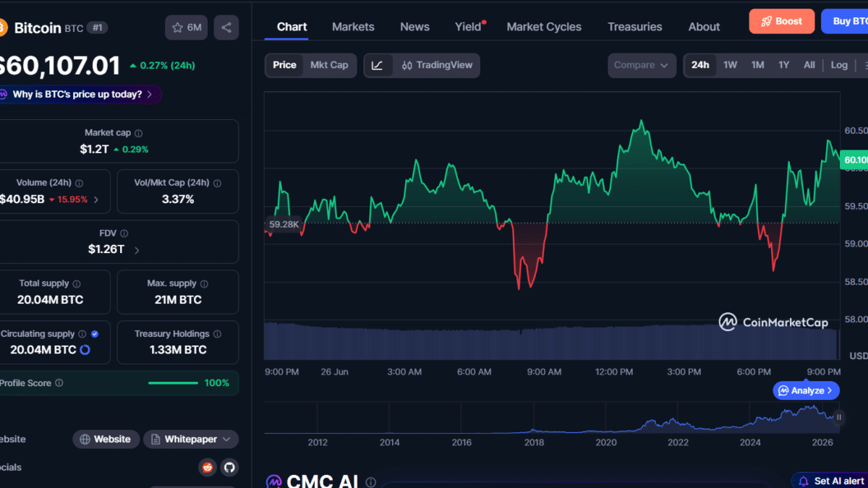
Task: Open the Market cap info icon
Action: (139, 133)
